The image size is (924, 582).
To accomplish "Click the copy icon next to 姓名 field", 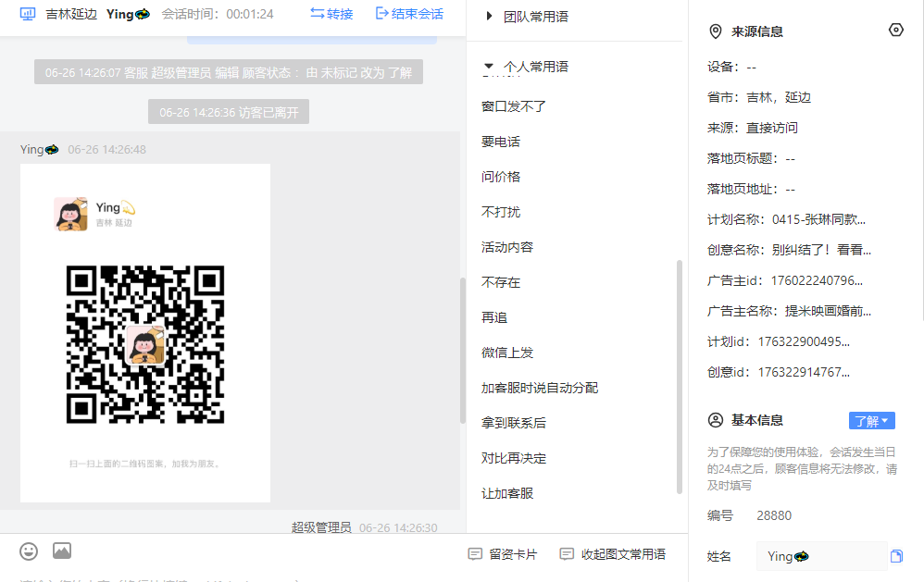I will (896, 556).
